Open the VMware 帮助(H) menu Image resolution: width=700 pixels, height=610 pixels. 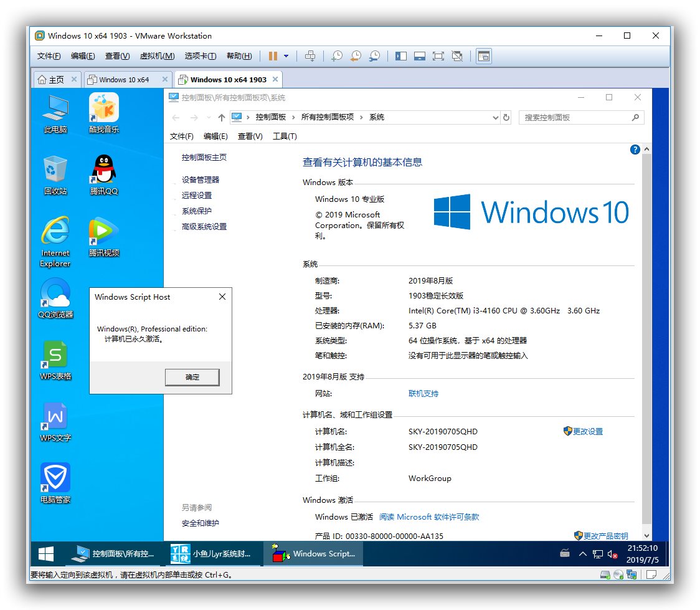(x=239, y=56)
